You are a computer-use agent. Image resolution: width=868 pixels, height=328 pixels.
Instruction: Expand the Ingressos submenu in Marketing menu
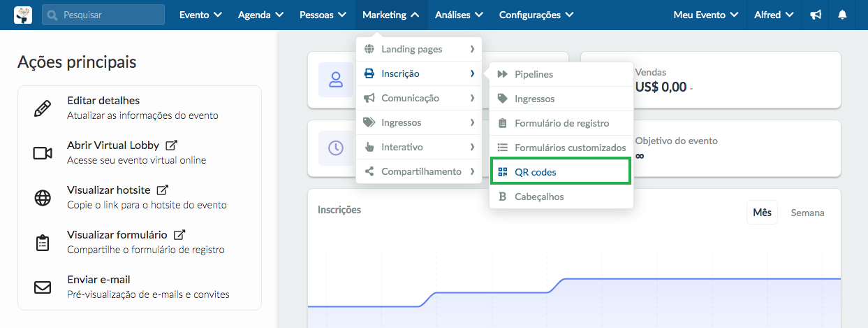click(419, 122)
